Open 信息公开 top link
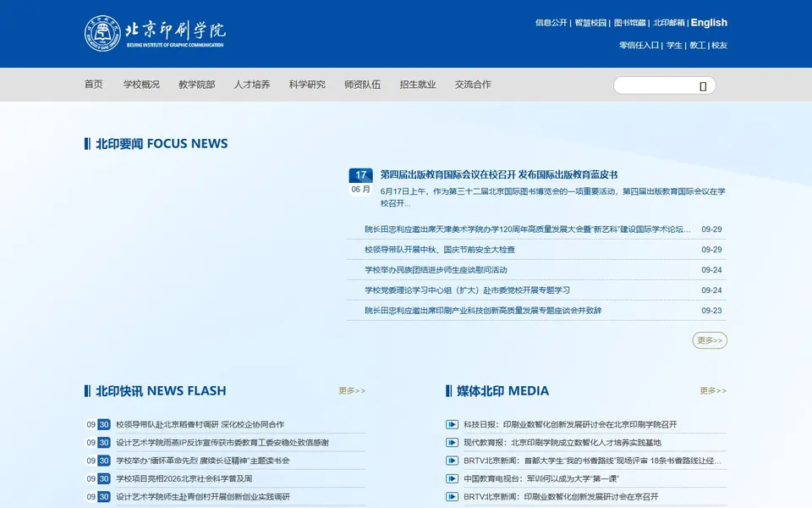Image resolution: width=812 pixels, height=508 pixels. pyautogui.click(x=551, y=23)
